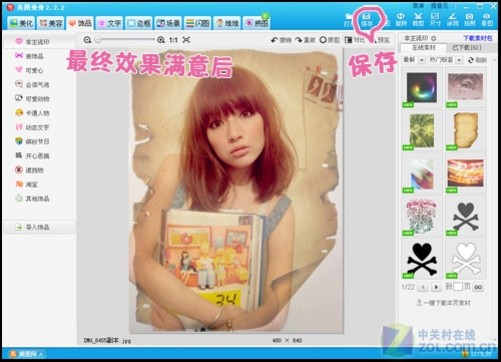The image size is (501, 362).
Task: Select the green leaf pattern thumbnail
Action: point(422,131)
